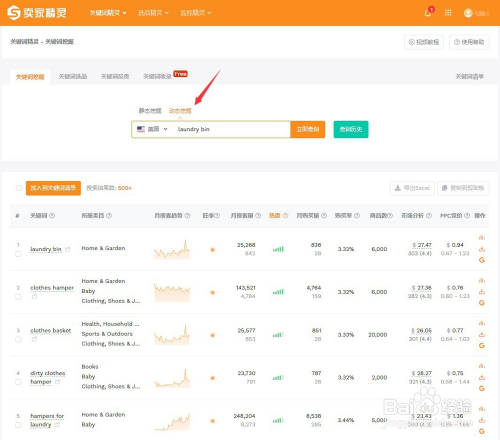Select the second keyword tab
Image resolution: width=500 pixels, height=440 pixels.
pyautogui.click(x=73, y=76)
